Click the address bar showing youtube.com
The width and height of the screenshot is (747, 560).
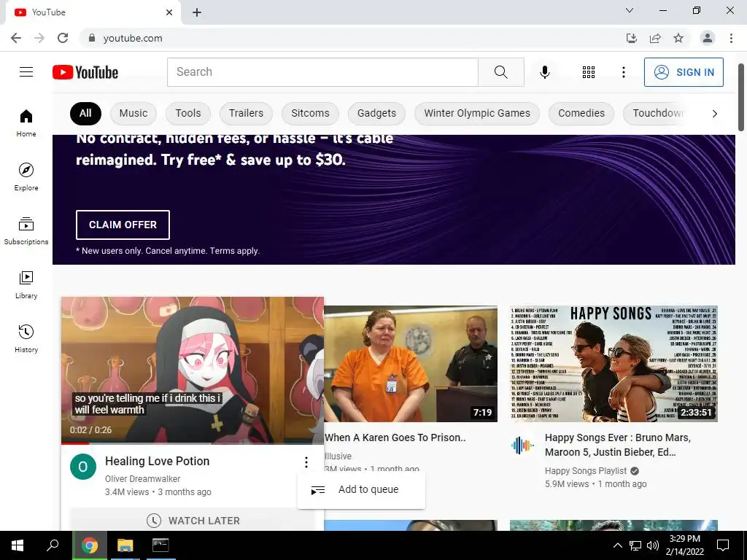point(352,38)
